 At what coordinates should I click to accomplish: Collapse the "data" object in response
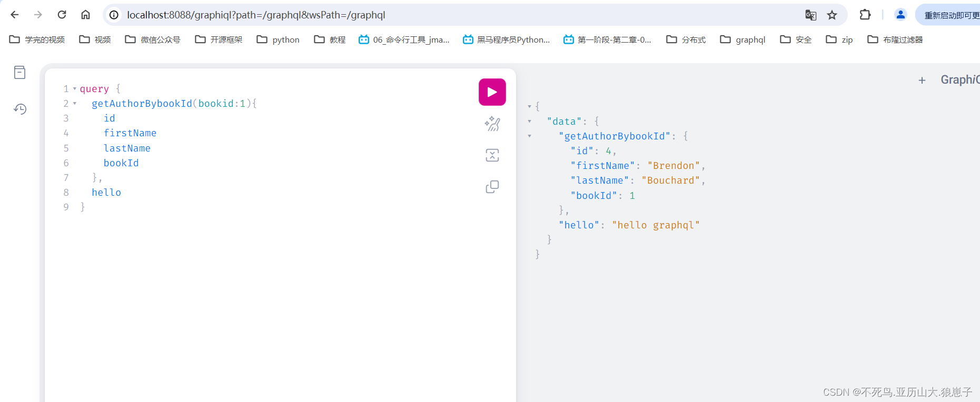(x=529, y=121)
